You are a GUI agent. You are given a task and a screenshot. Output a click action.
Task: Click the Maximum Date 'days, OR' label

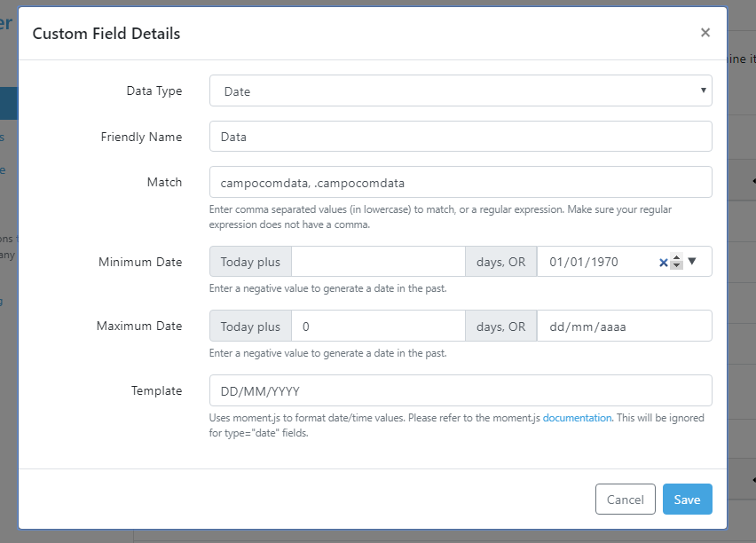(x=501, y=327)
